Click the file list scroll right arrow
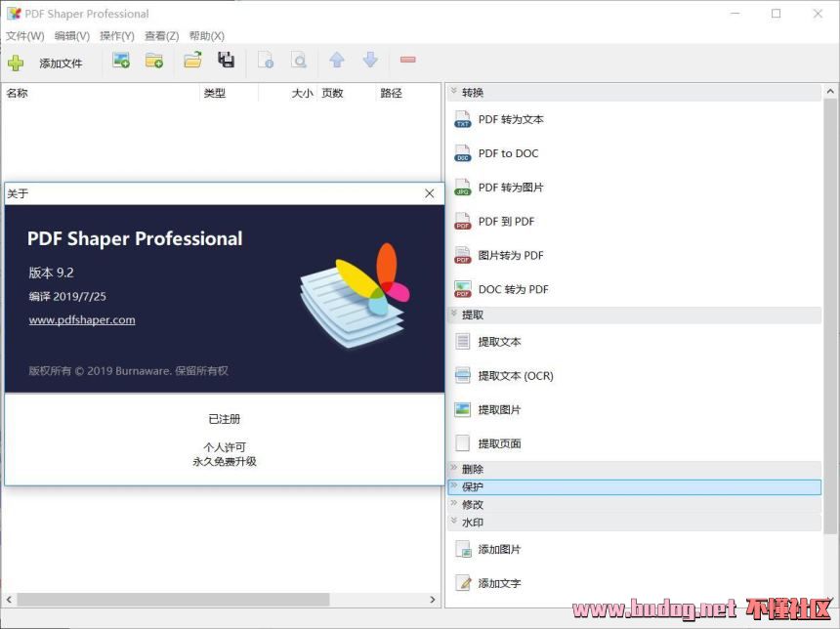 click(433, 600)
